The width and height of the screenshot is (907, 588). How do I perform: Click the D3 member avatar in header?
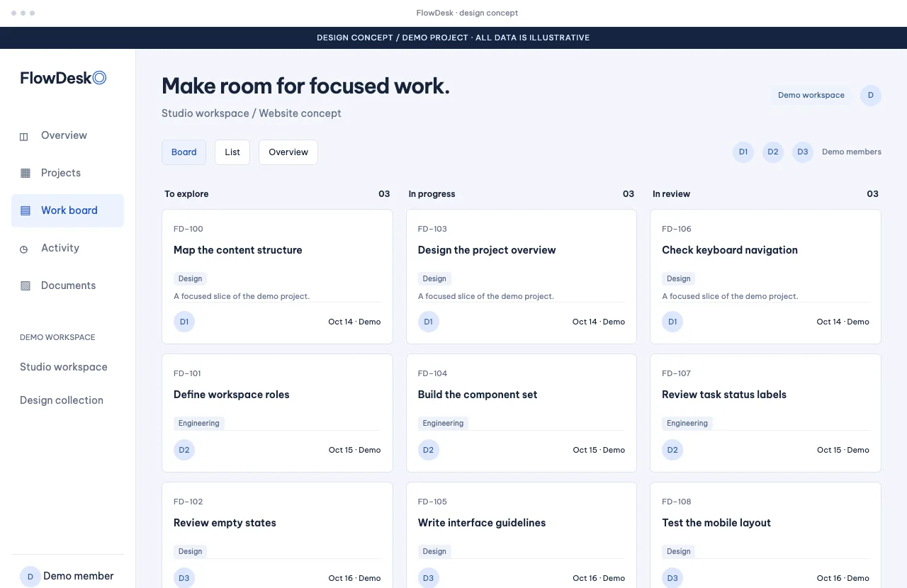tap(803, 152)
